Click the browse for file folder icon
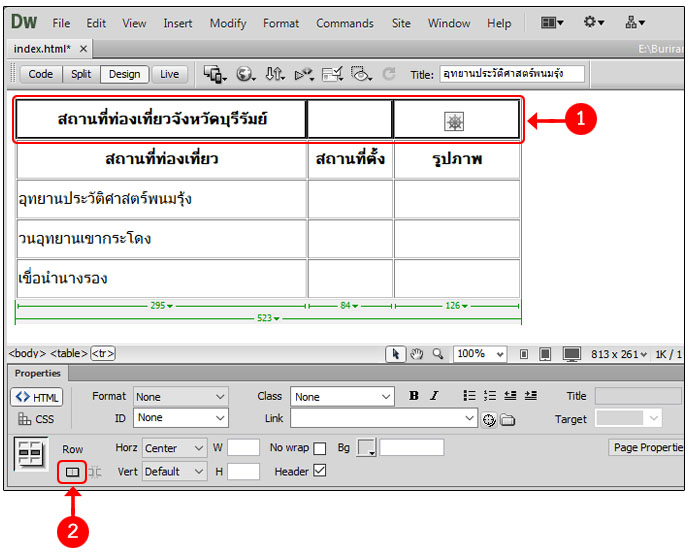 click(x=507, y=420)
